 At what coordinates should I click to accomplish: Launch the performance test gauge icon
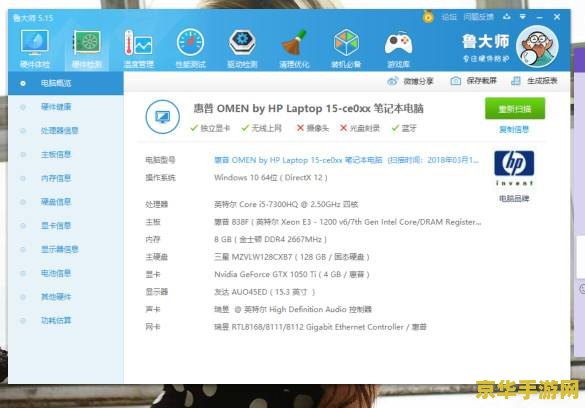(190, 43)
